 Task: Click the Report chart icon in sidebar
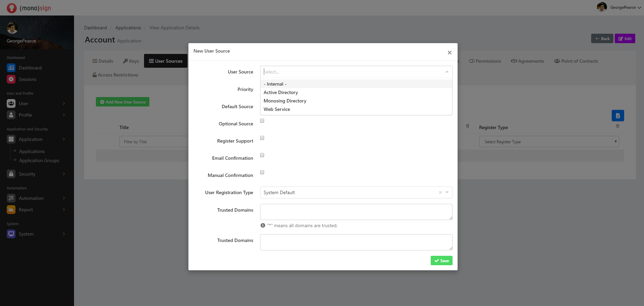[x=11, y=210]
